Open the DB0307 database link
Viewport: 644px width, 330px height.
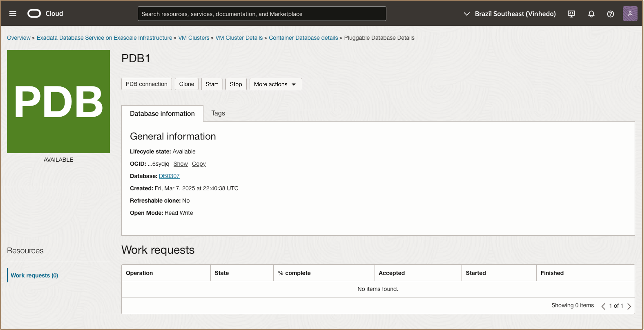point(169,176)
